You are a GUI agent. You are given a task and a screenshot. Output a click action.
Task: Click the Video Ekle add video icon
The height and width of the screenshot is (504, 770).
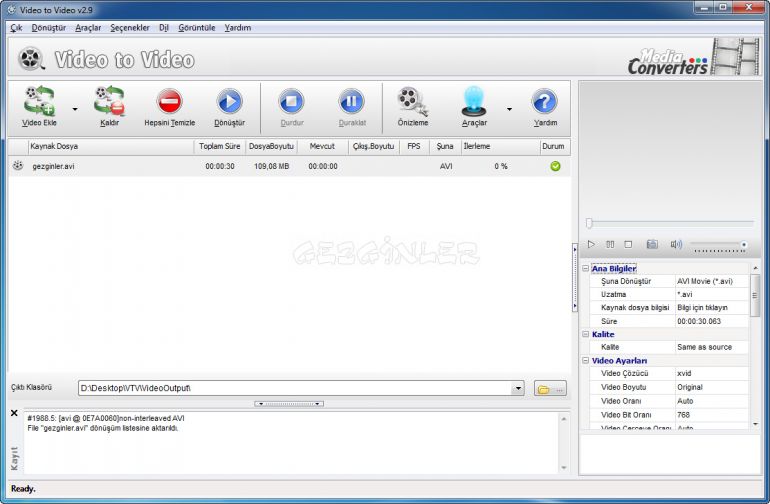point(39,101)
